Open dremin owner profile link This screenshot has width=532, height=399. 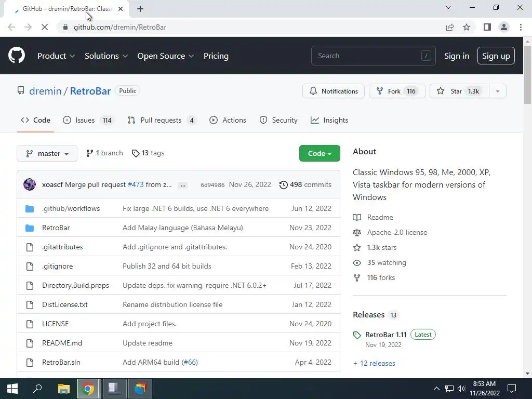coord(45,91)
